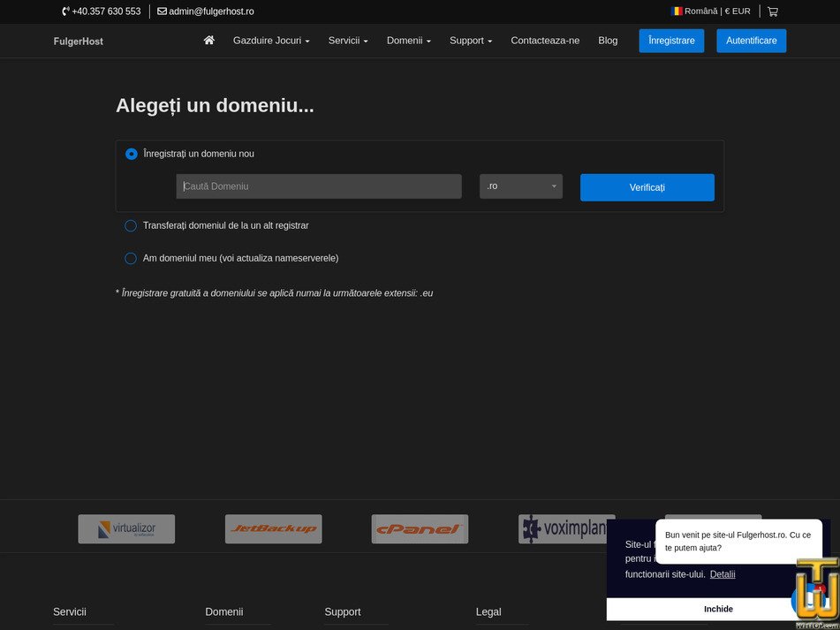Click the home icon in navigation bar
840x630 pixels.
pyautogui.click(x=208, y=40)
